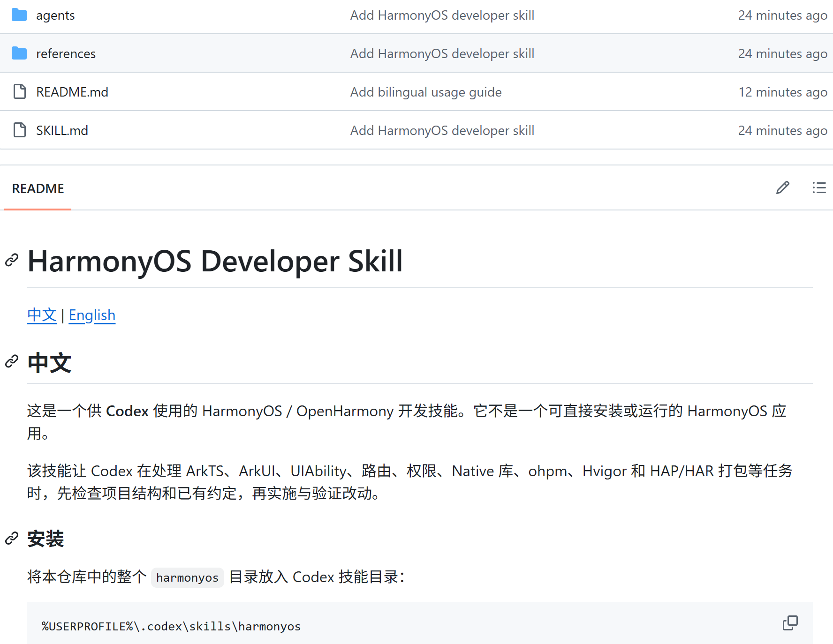833x644 pixels.
Task: Click anchor link icon beside HarmonyOS Developer Skill
Action: [x=12, y=260]
